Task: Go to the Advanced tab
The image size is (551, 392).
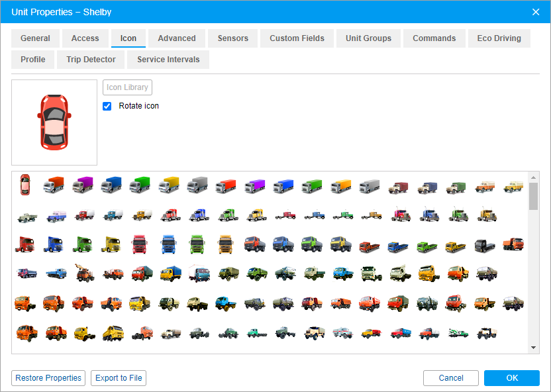Action: [177, 38]
